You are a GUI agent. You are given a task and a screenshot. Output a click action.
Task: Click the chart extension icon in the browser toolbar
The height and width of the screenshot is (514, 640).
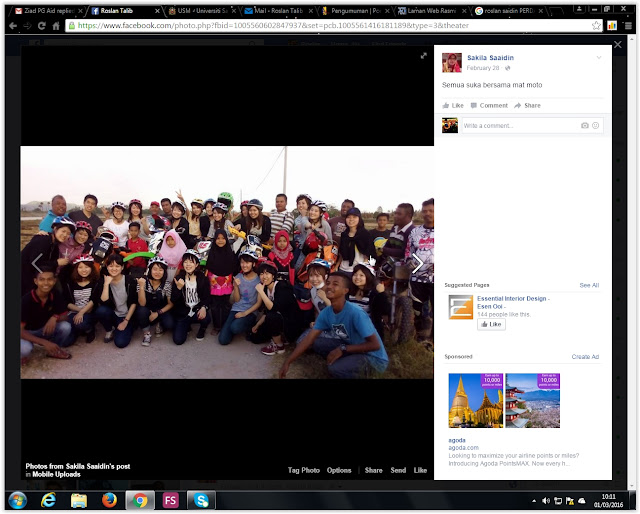[612, 26]
